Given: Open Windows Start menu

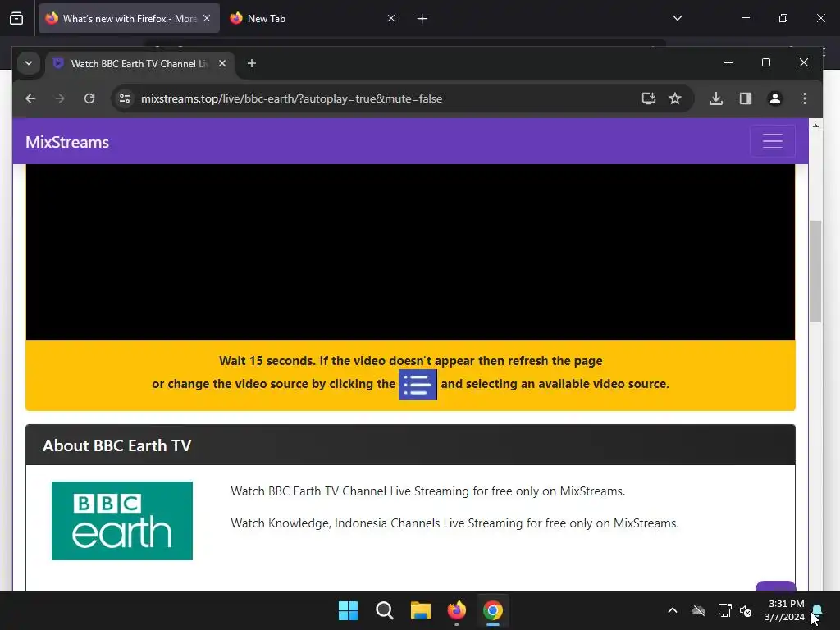Looking at the screenshot, I should 348,610.
